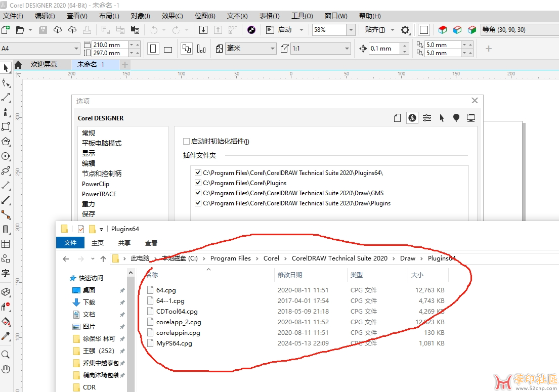Open Document settings icon in Options dialog
The image size is (559, 392).
tap(398, 118)
